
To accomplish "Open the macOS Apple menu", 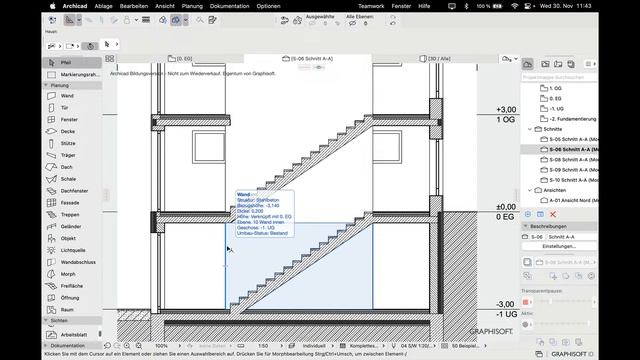I will pyautogui.click(x=53, y=6).
